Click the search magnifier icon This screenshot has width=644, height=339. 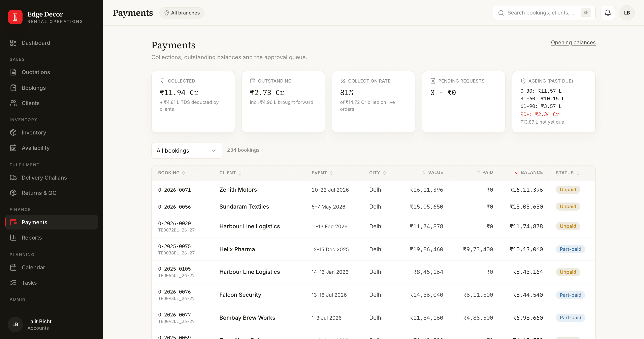tap(501, 13)
